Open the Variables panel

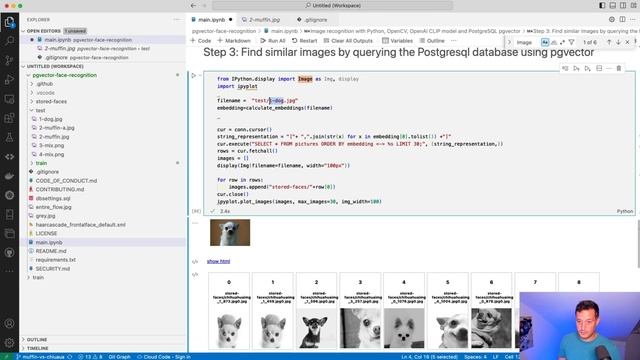(398, 41)
